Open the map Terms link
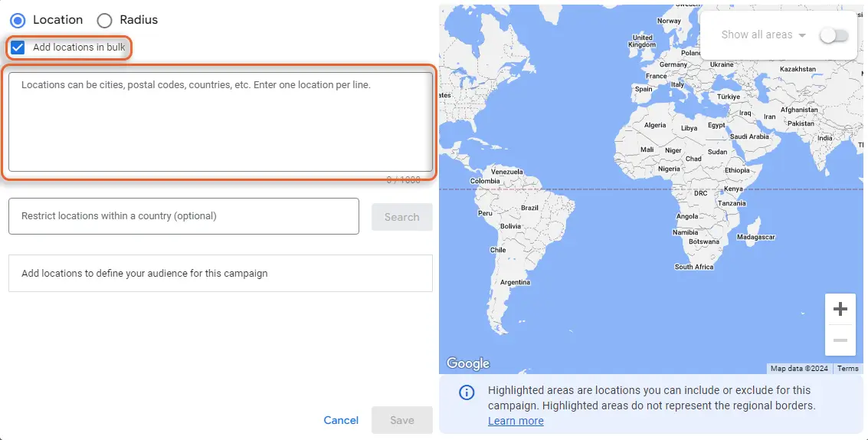This screenshot has height=440, width=868. click(x=847, y=369)
